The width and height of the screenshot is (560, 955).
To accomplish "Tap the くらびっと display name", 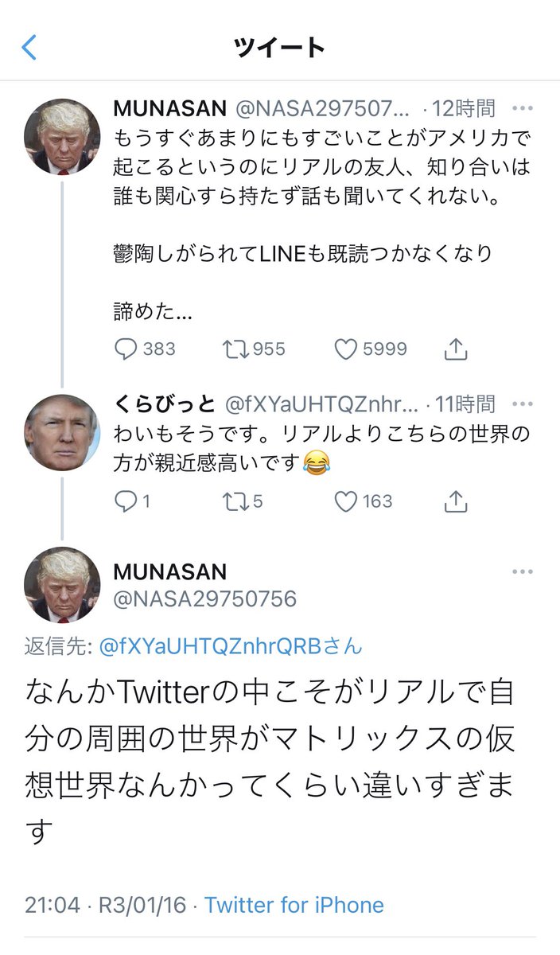I will tap(165, 404).
